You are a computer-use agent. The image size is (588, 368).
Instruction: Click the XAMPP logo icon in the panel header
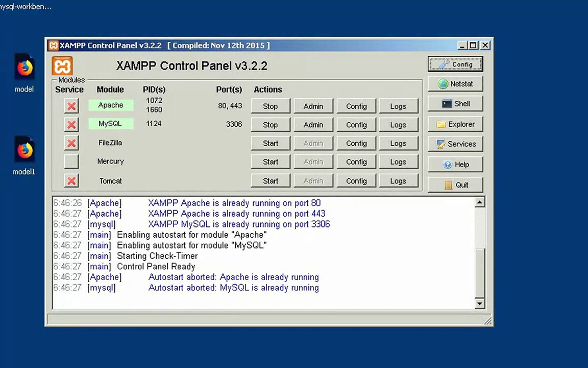(x=62, y=66)
